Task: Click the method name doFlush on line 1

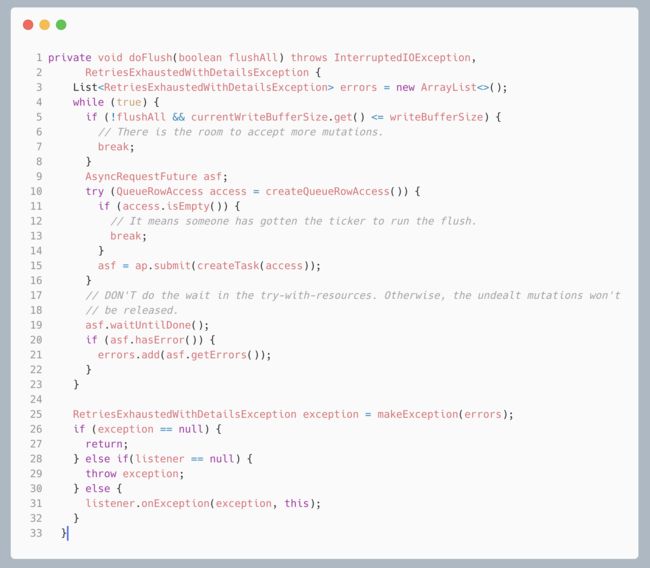Action: 150,57
